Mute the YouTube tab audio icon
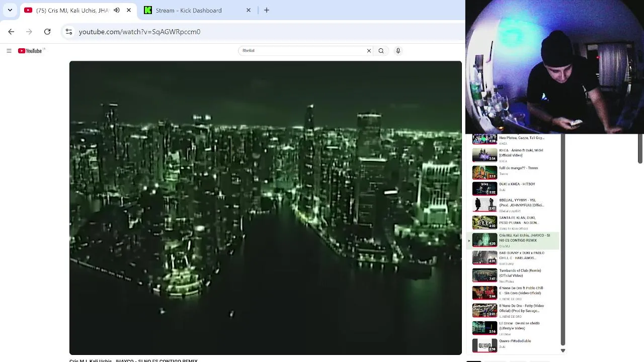Screen dimensions: 644x362 click(x=117, y=10)
